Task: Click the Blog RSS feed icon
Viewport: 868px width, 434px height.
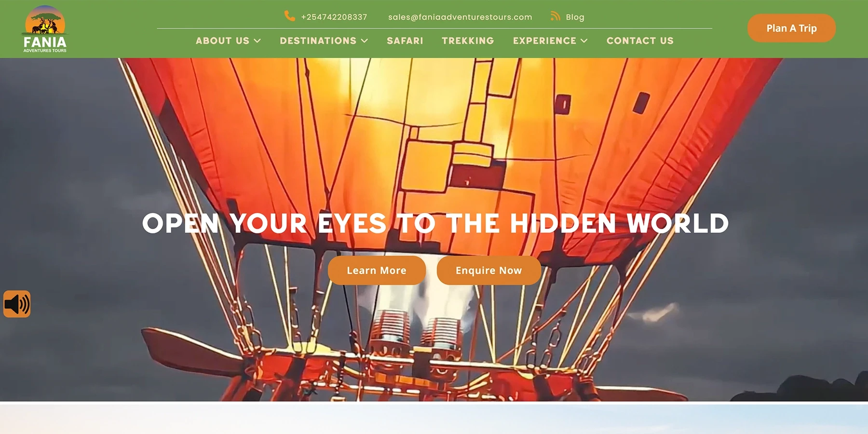Action: coord(556,16)
